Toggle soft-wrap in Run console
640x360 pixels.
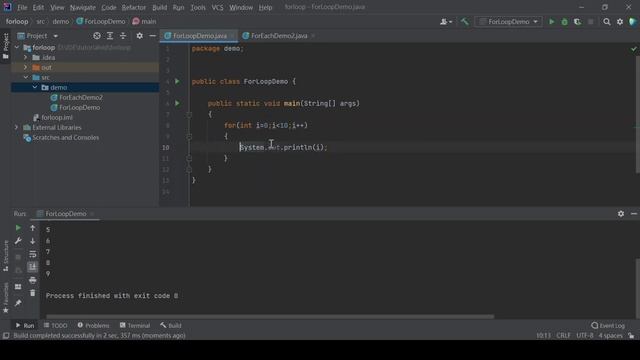click(33, 254)
